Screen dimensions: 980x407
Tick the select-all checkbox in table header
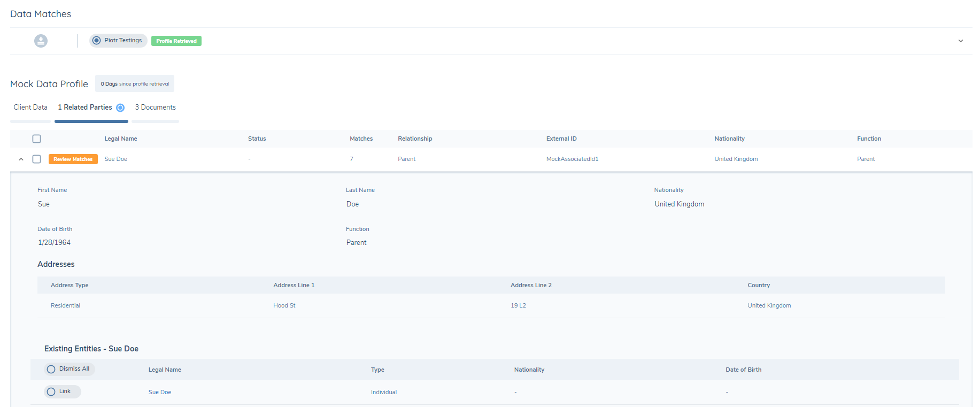36,139
